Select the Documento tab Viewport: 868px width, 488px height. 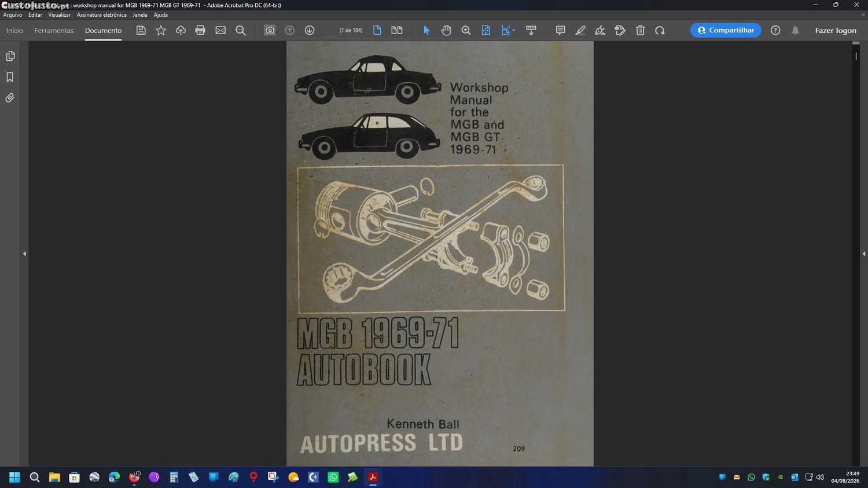(x=103, y=30)
